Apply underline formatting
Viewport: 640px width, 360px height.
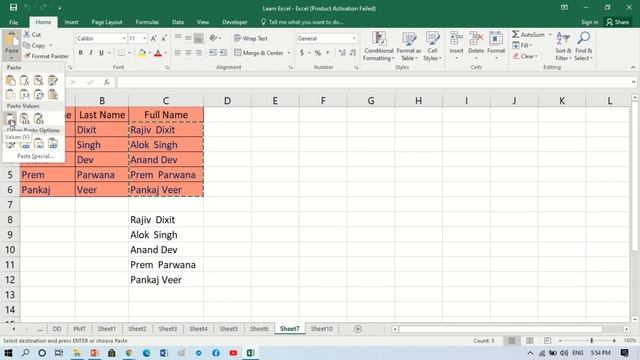click(x=101, y=53)
